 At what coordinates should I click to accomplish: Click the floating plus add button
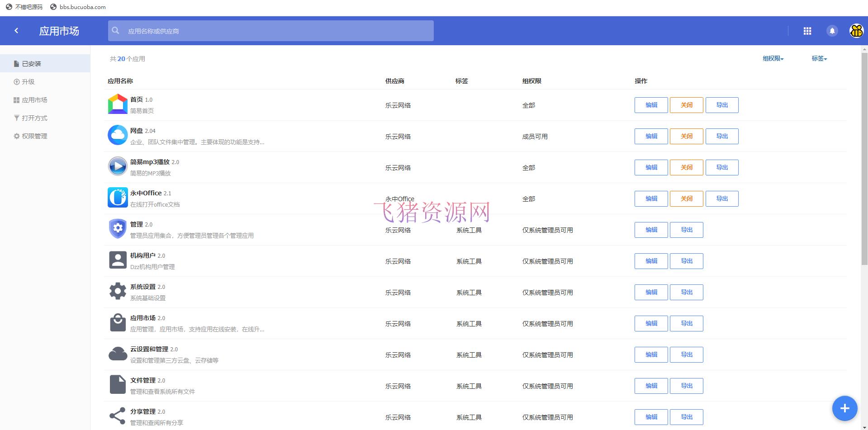click(844, 408)
